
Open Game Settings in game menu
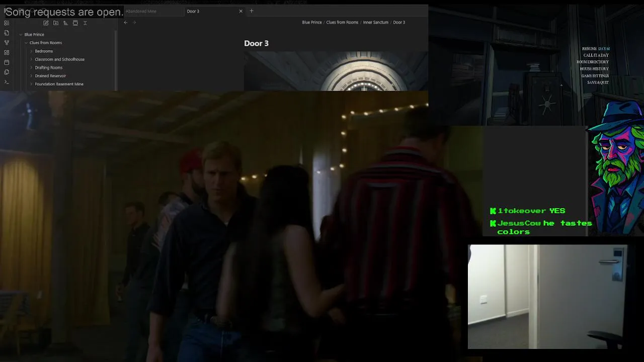pyautogui.click(x=595, y=76)
